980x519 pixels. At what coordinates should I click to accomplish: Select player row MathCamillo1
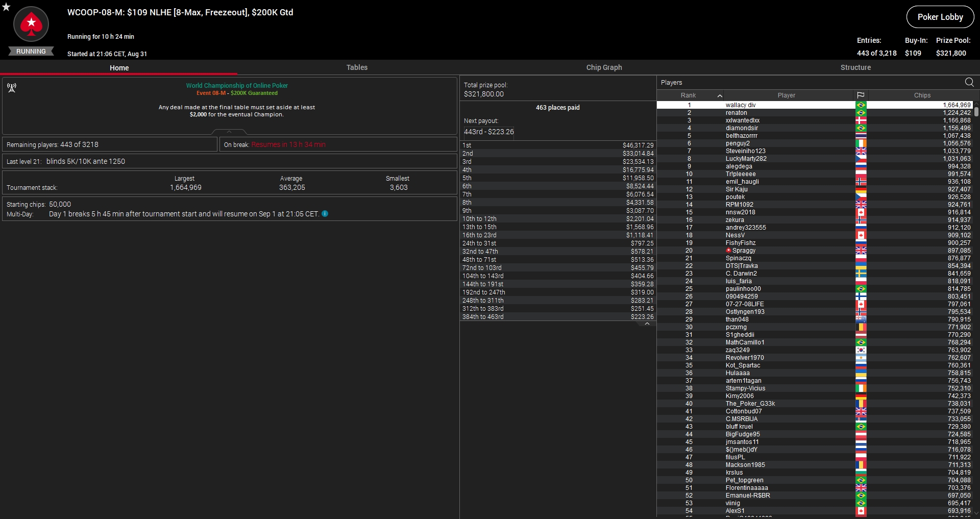click(x=815, y=342)
